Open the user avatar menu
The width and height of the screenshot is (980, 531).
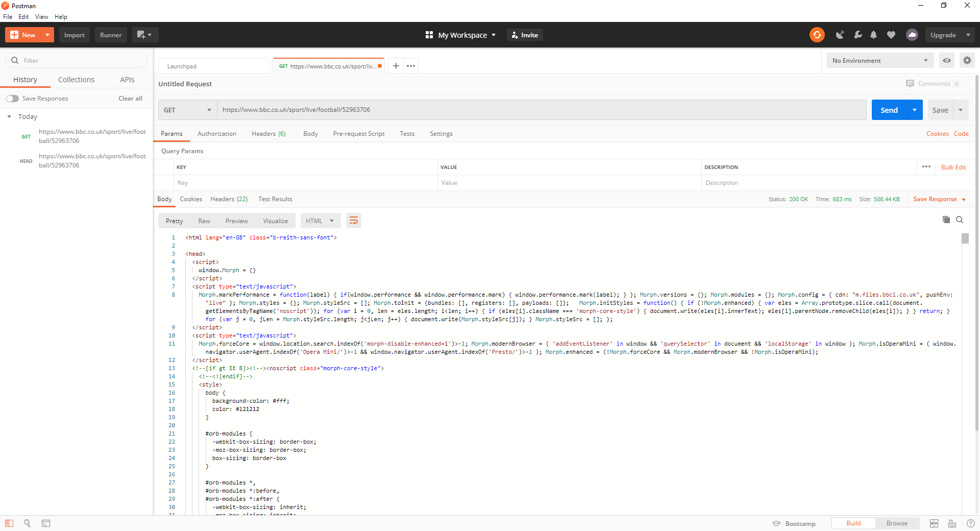[x=912, y=35]
